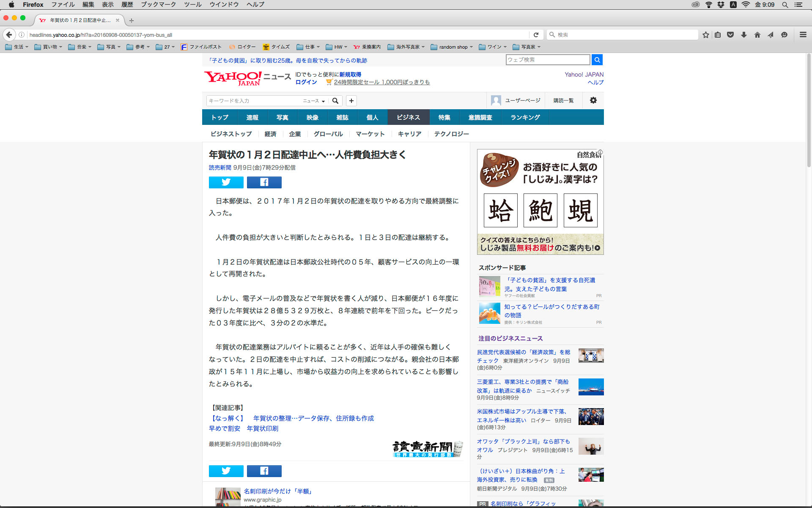The height and width of the screenshot is (508, 812).
Task: Select the テクノロジー business subcategory
Action: point(451,134)
